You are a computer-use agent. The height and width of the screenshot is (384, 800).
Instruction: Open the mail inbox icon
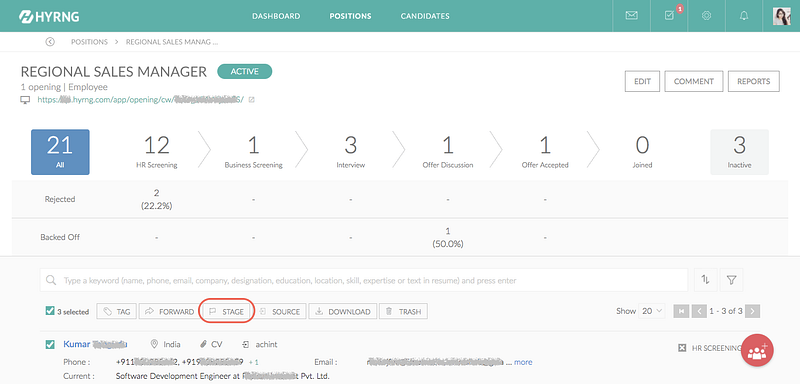pos(632,16)
